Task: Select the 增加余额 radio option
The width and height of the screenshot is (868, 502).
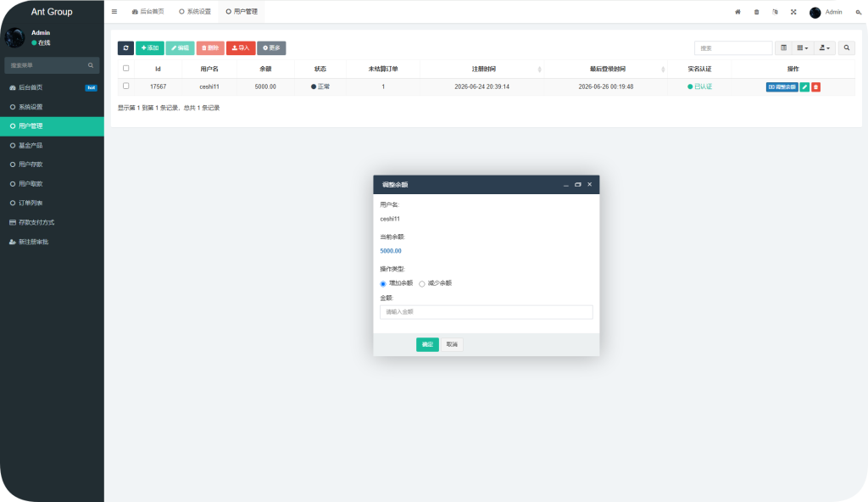Action: pos(382,284)
